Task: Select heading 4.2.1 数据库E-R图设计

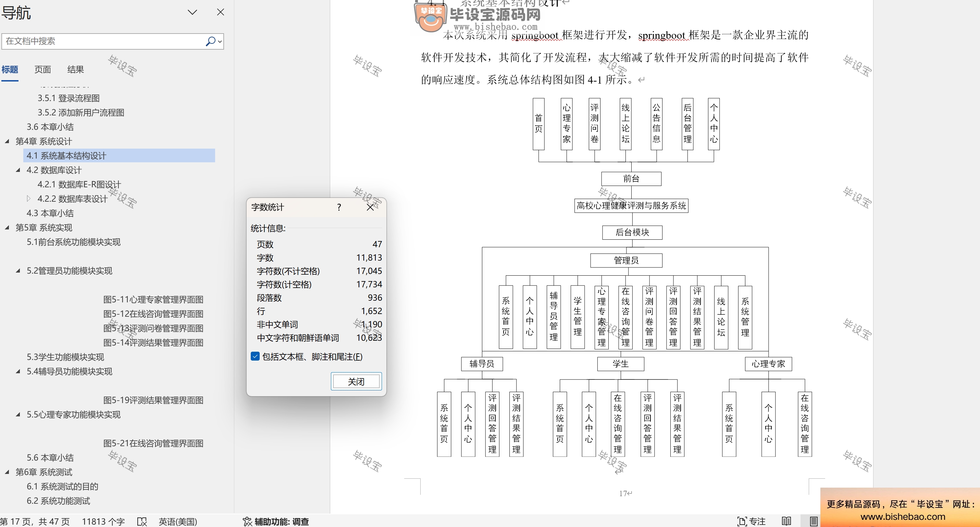Action: 79,185
